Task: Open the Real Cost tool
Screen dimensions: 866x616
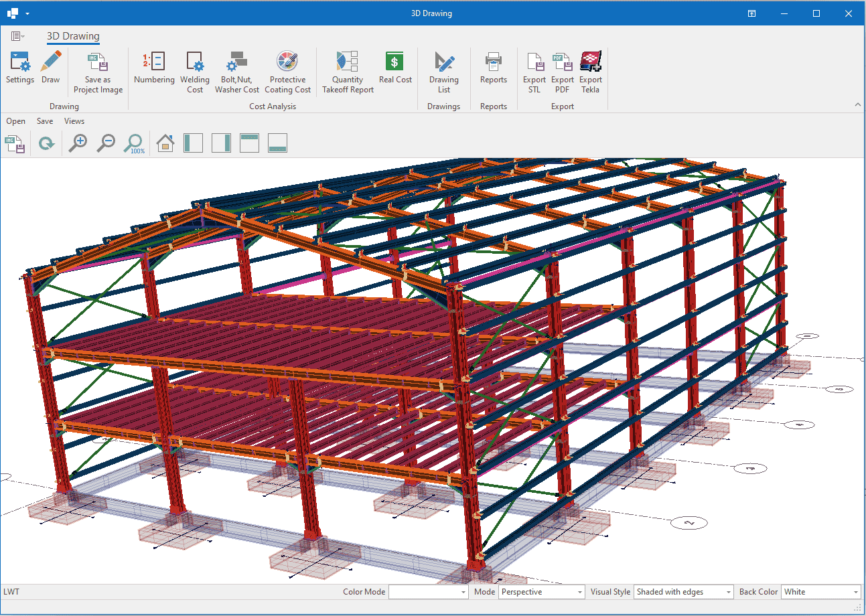Action: [x=395, y=68]
